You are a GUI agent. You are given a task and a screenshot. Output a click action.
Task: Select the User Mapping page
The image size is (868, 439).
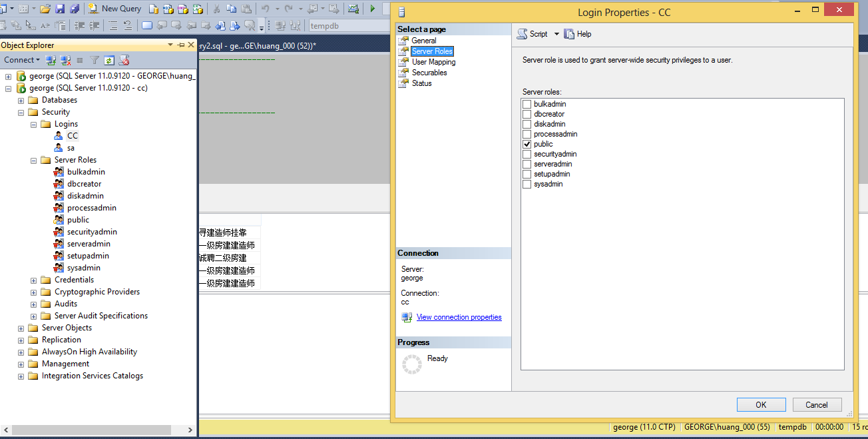click(433, 62)
